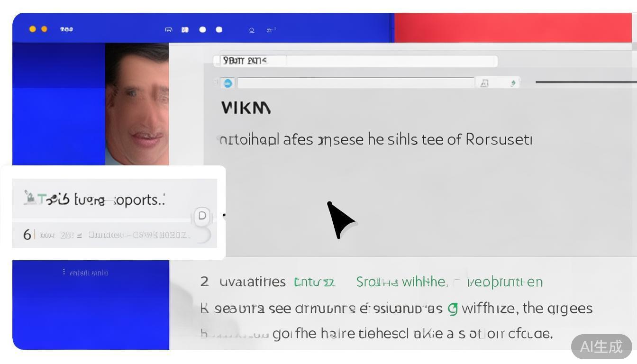The height and width of the screenshot is (364, 637).
Task: Click the profile photo thumbnail of the man
Action: click(137, 104)
